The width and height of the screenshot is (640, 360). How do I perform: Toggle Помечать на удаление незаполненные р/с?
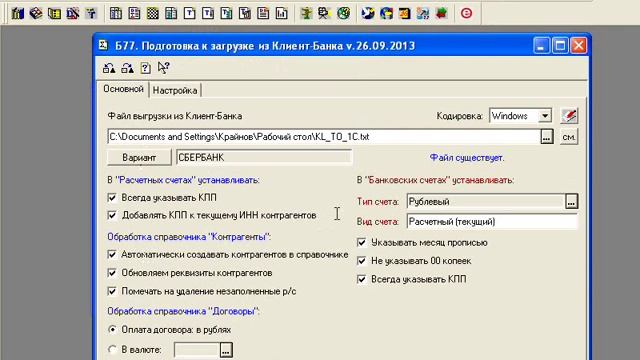pyautogui.click(x=112, y=291)
